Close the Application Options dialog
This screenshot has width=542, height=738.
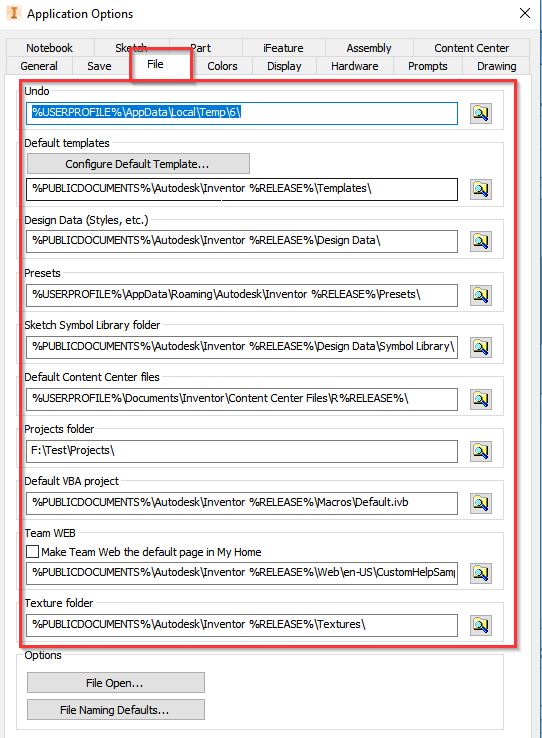pos(525,13)
